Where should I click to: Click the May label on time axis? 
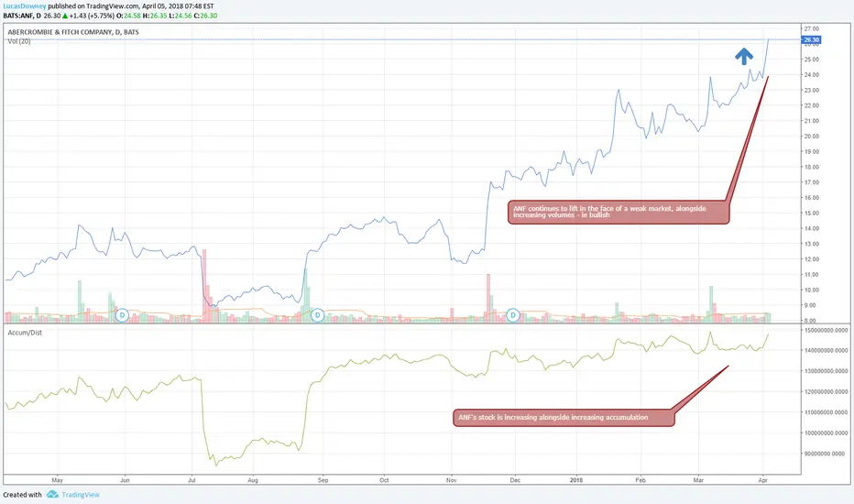point(57,480)
